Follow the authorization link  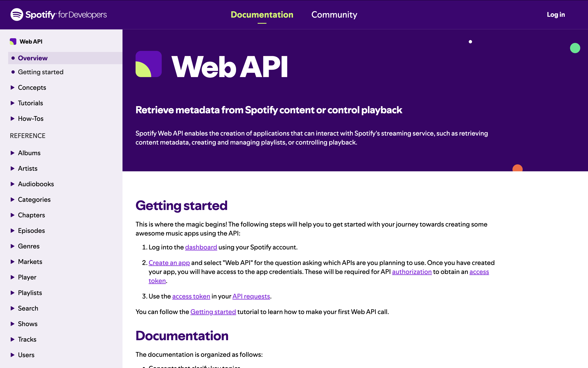coord(412,272)
